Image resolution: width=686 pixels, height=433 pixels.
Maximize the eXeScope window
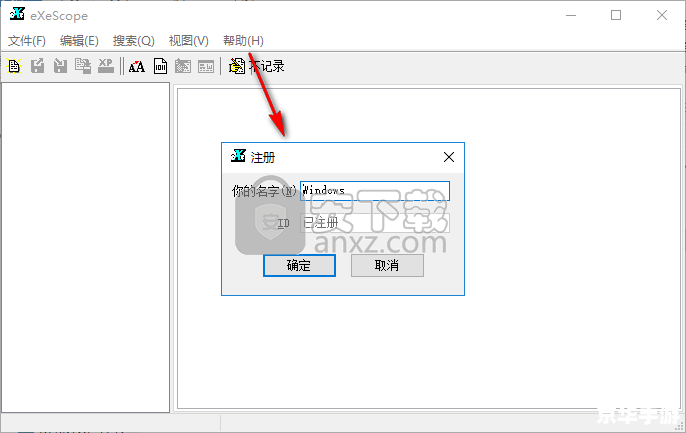pos(616,15)
